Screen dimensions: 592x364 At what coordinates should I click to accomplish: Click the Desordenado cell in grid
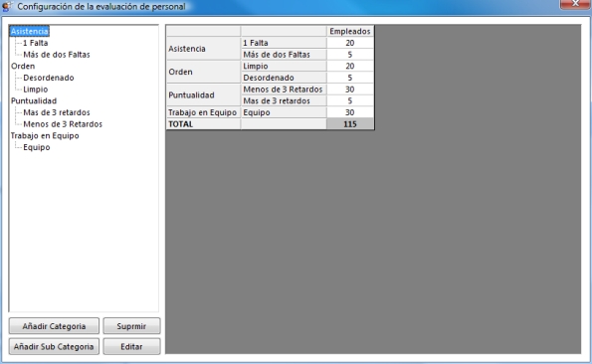284,78
